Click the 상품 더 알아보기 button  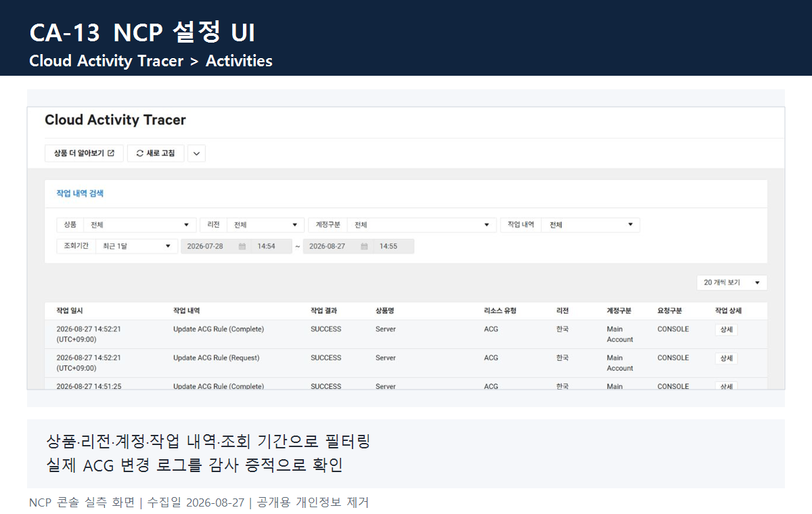(84, 154)
